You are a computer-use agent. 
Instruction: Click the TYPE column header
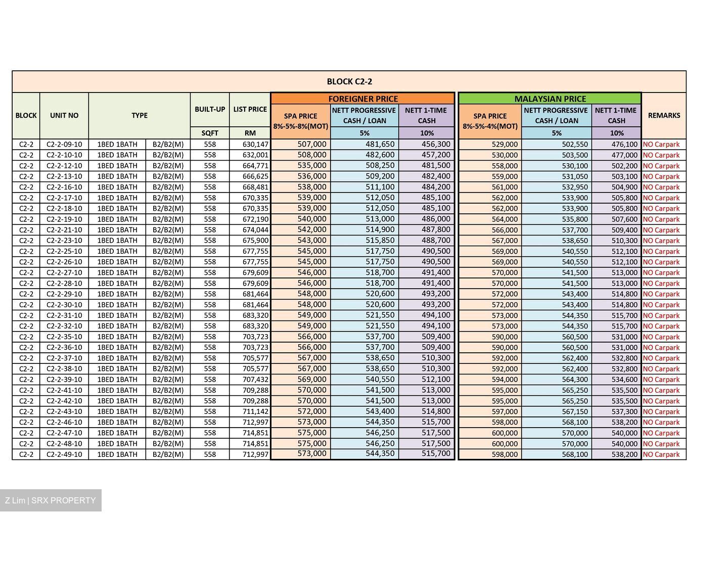[140, 115]
